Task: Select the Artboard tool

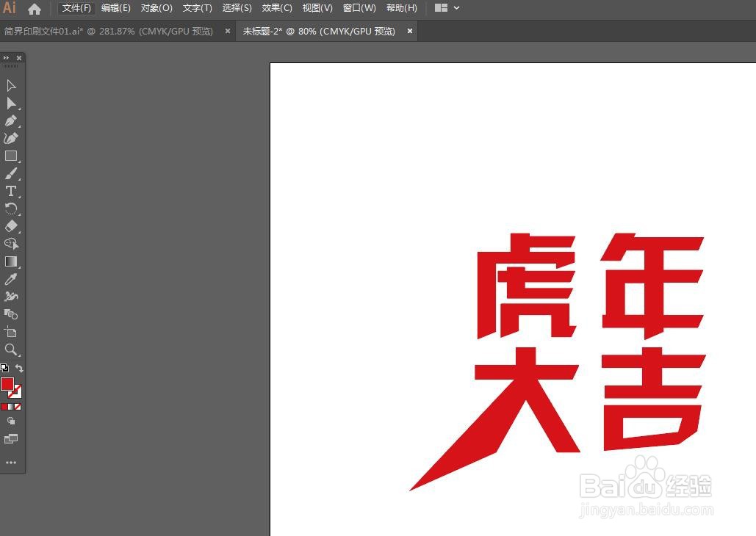Action: click(11, 332)
